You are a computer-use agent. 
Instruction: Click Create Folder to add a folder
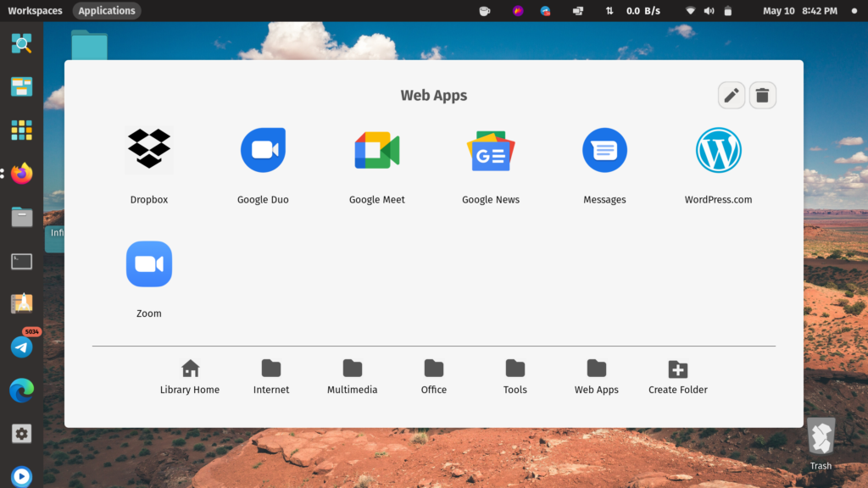coord(677,377)
